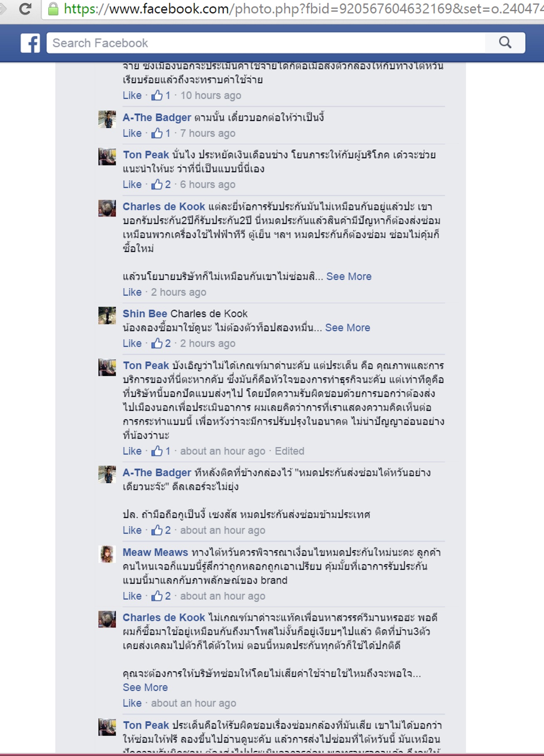Image resolution: width=544 pixels, height=756 pixels.
Task: Like Ton Peak's edited comment
Action: click(132, 451)
